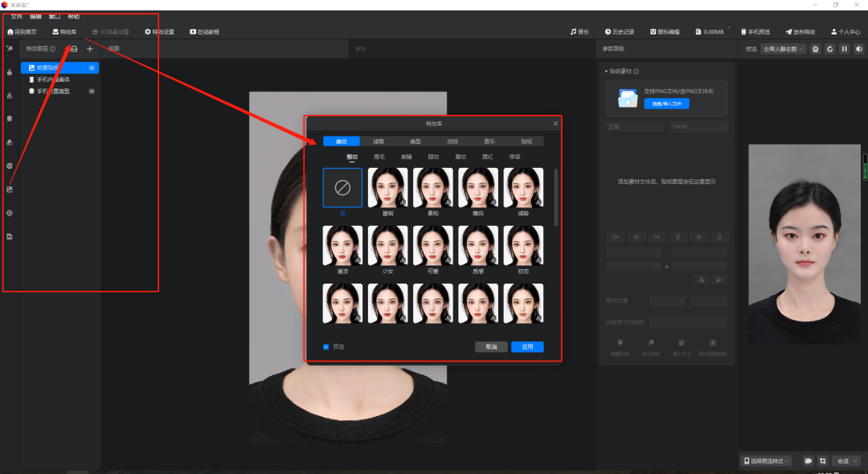Refresh the preview with the reload icon
The height and width of the screenshot is (474, 868).
coord(829,49)
